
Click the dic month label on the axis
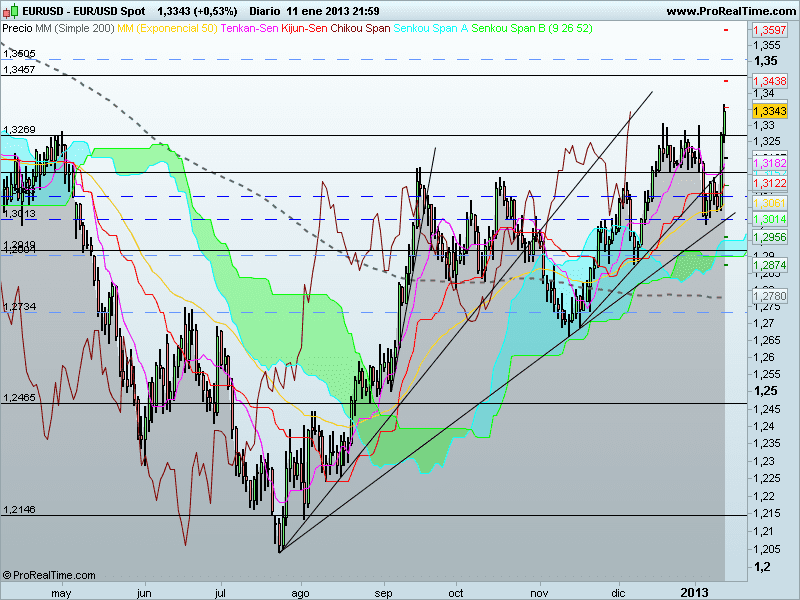(x=617, y=591)
